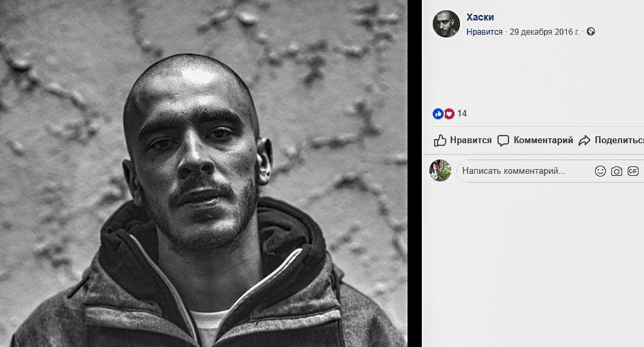The width and height of the screenshot is (644, 347).
Task: Attach a photo with the camera icon
Action: tap(617, 171)
